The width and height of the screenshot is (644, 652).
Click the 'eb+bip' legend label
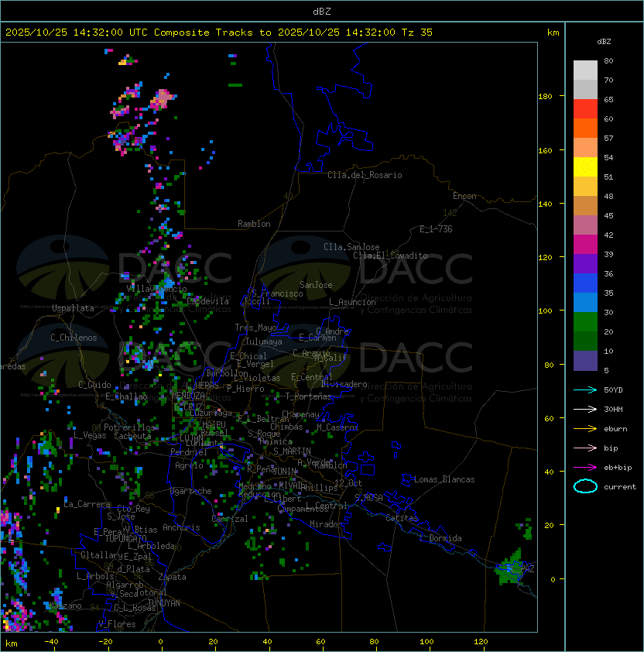[618, 468]
